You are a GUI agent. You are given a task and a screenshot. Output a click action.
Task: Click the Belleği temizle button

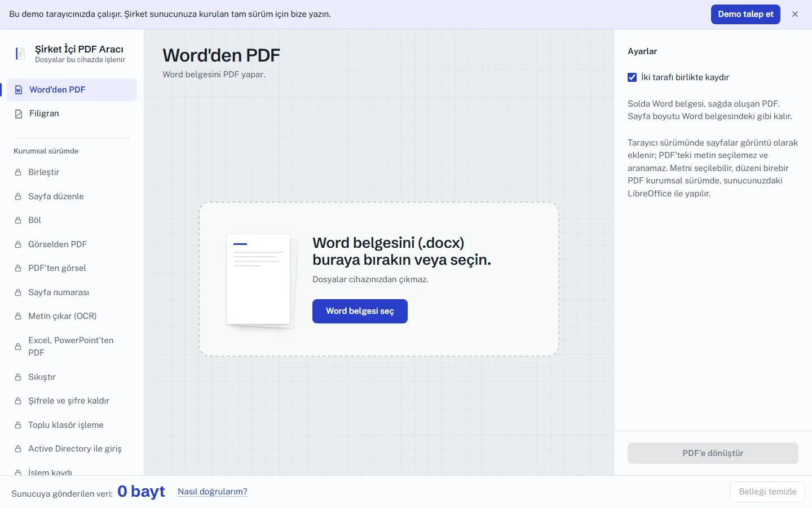(767, 492)
